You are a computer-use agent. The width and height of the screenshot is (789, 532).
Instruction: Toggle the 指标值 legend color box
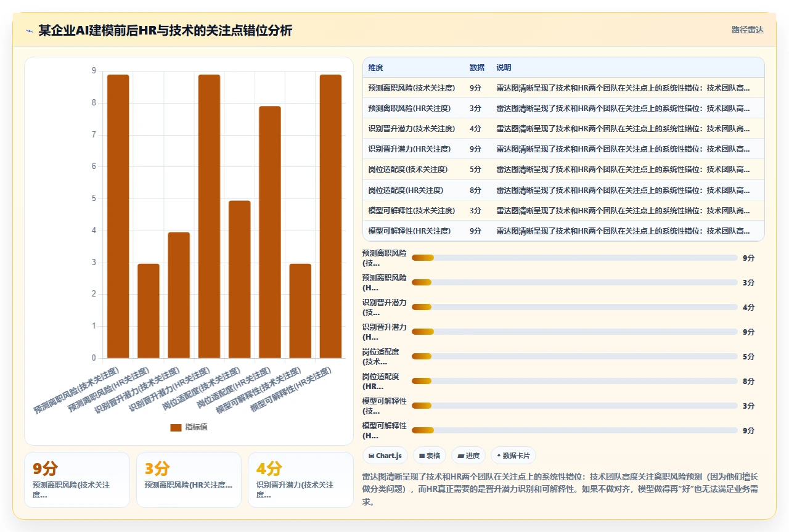(x=176, y=427)
